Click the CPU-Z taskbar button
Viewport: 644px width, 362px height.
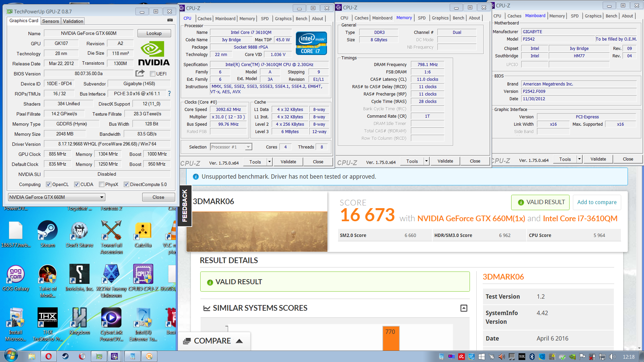(x=114, y=356)
